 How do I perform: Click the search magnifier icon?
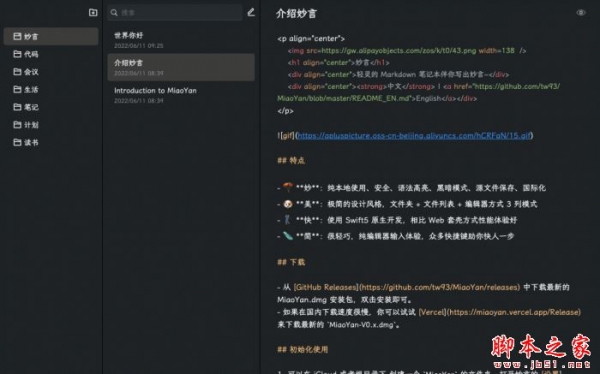pyautogui.click(x=114, y=13)
